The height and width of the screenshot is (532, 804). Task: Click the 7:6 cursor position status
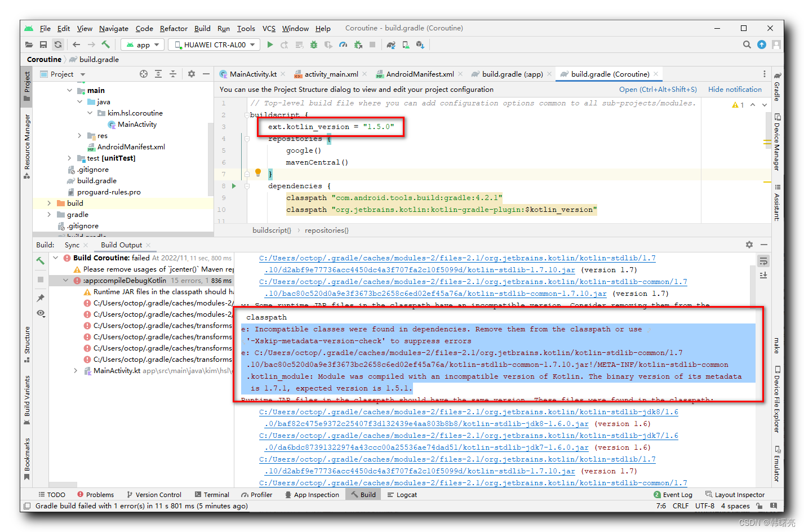point(661,506)
